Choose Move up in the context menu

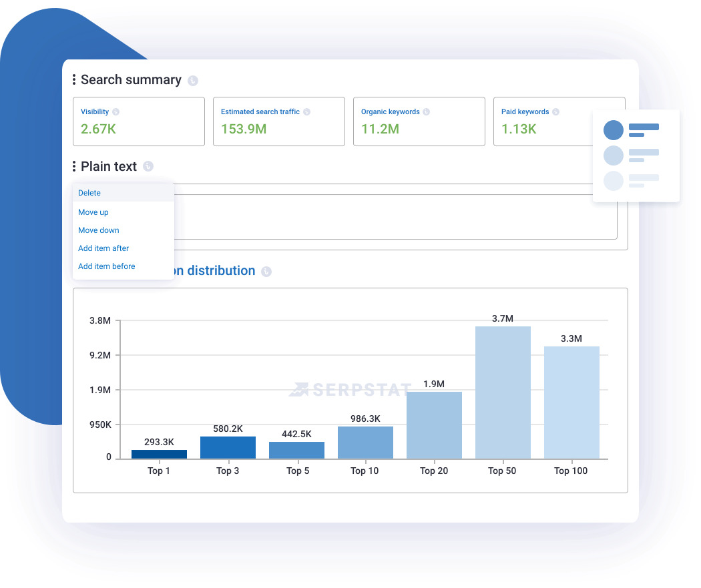[93, 212]
